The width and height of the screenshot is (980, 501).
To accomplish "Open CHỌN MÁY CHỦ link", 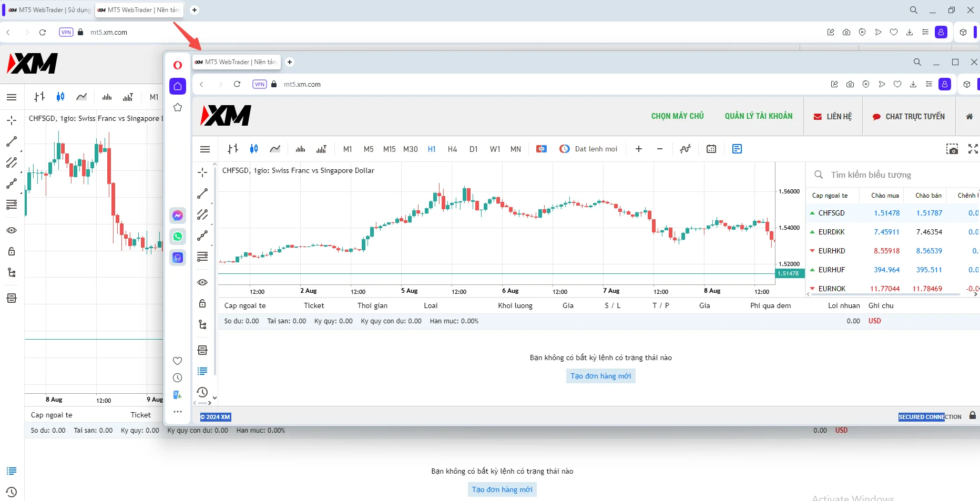I will point(677,116).
